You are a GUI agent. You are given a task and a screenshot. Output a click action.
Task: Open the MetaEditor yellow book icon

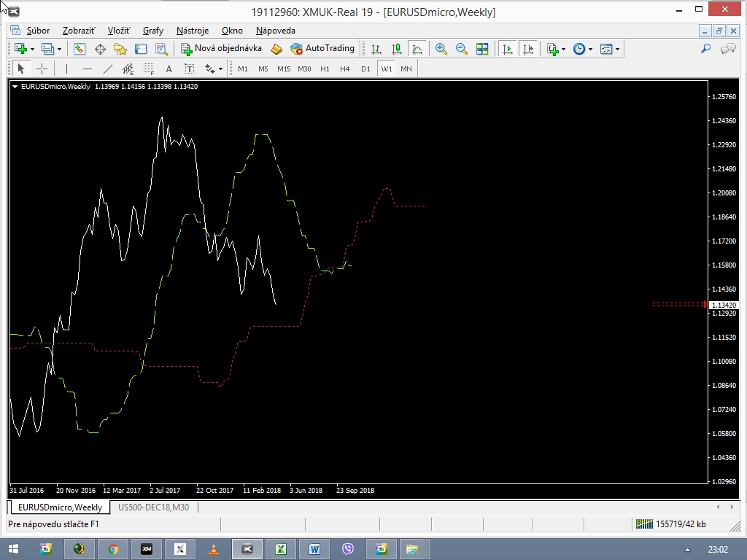point(276,49)
